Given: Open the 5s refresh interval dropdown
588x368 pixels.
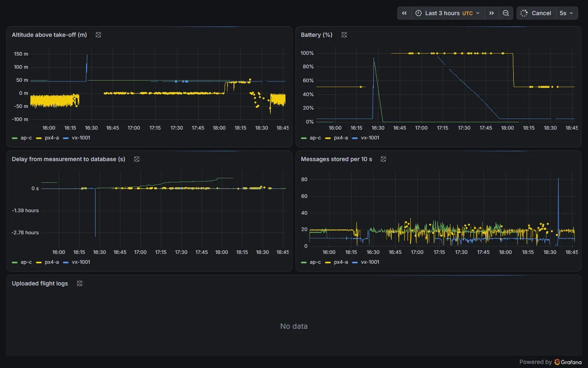Looking at the screenshot, I should pos(566,13).
